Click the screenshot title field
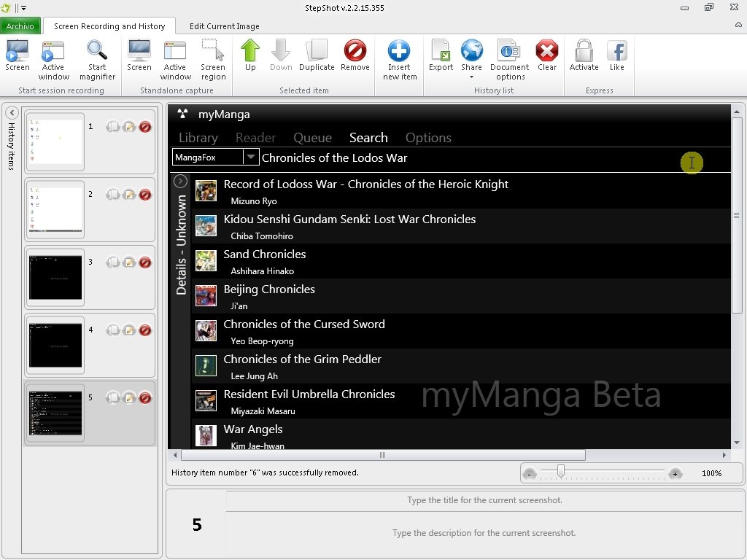The width and height of the screenshot is (747, 560). click(484, 500)
